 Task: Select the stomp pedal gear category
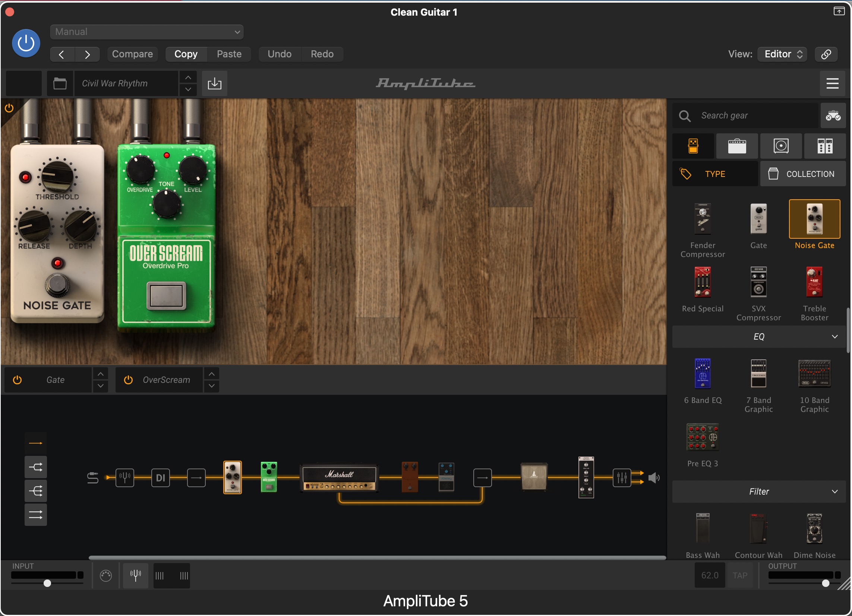[693, 146]
